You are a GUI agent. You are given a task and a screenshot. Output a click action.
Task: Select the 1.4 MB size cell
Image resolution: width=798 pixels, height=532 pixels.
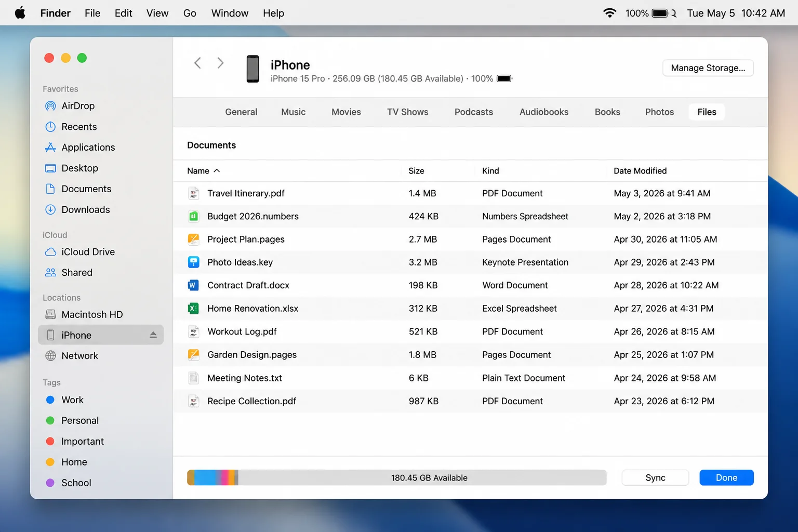pyautogui.click(x=422, y=193)
